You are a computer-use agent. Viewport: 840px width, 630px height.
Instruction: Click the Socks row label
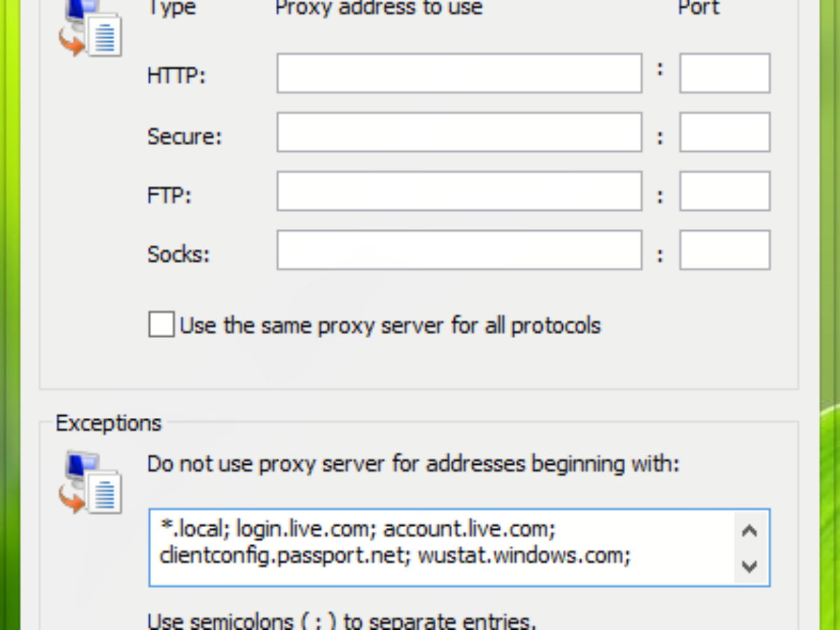coord(178,253)
